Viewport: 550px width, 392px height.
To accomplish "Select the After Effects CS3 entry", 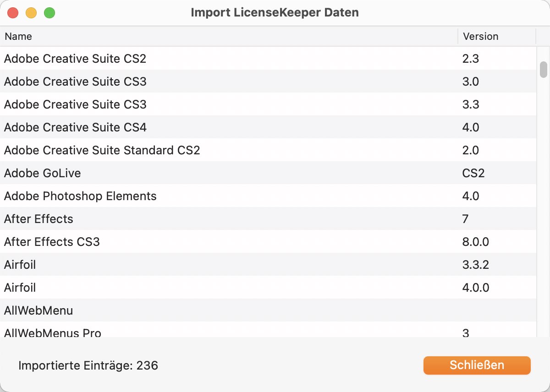I will tap(268, 241).
